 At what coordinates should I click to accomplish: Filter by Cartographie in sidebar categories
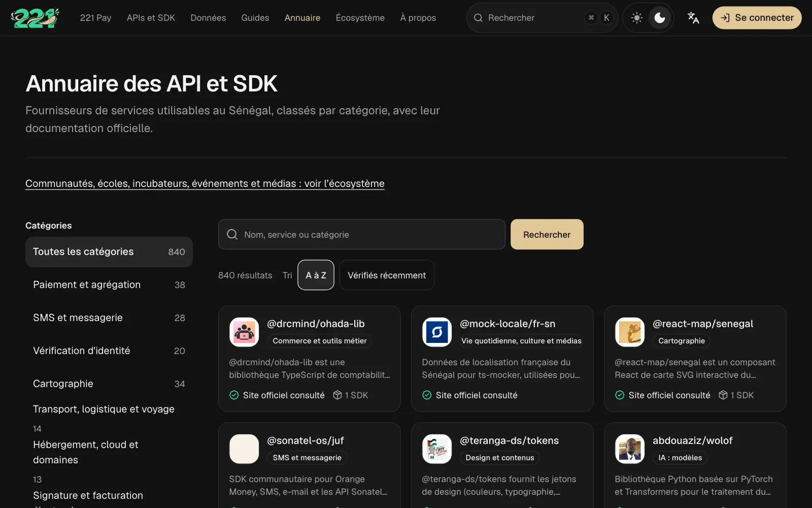tap(109, 384)
